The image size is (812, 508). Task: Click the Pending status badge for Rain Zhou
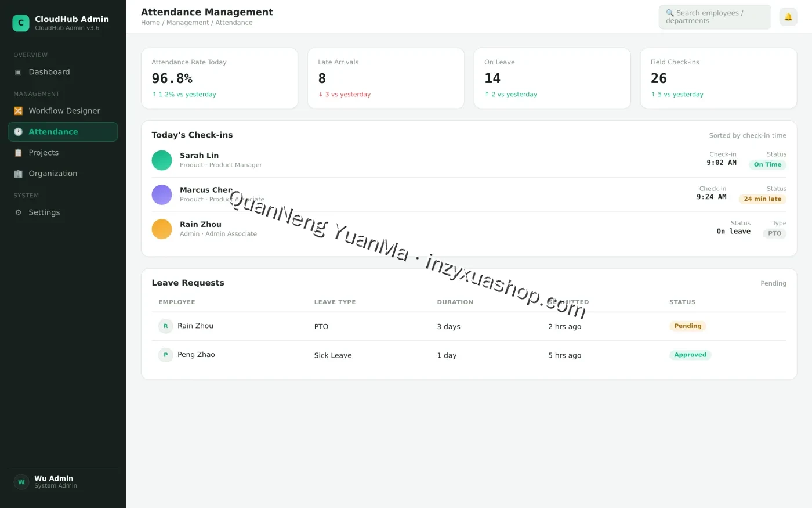[x=688, y=326]
